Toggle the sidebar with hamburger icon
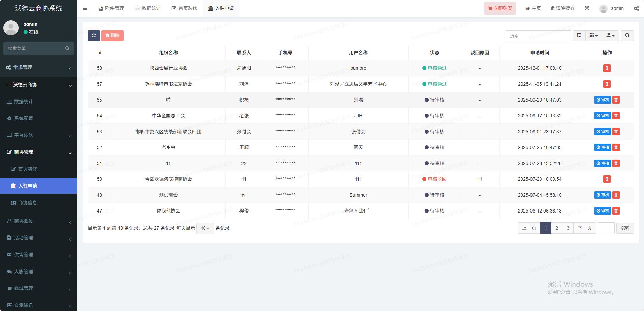Image resolution: width=644 pixels, height=311 pixels. (85, 8)
